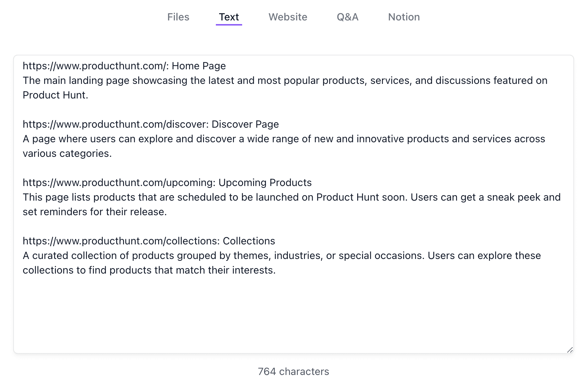This screenshot has width=588, height=383.
Task: Open the Notion tab
Action: [x=404, y=17]
